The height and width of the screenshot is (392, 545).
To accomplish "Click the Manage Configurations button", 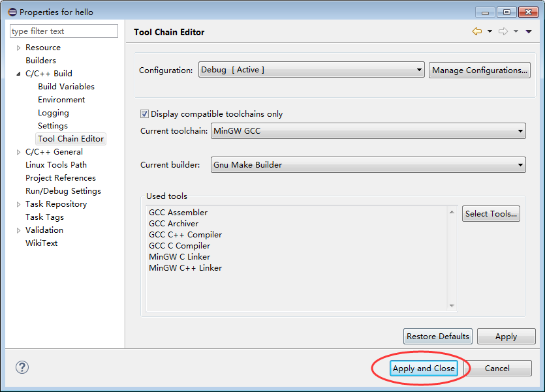I will point(479,70).
